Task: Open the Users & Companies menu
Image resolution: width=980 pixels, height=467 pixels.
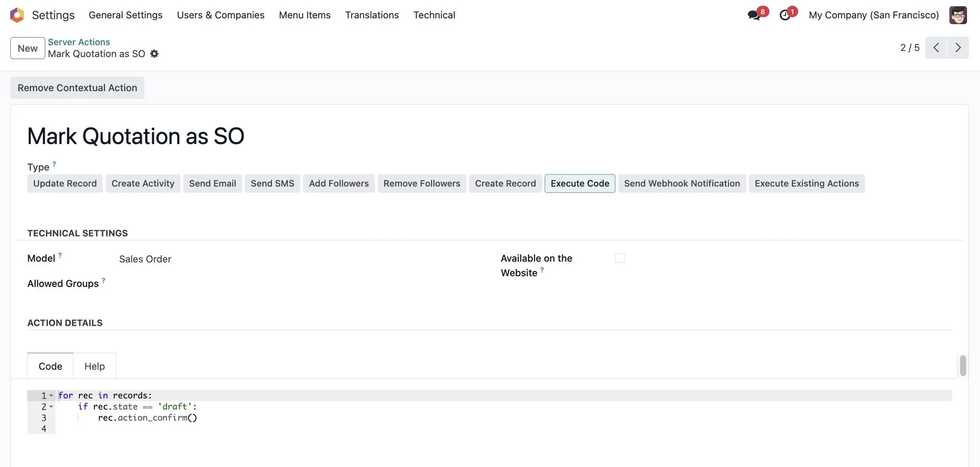Action: (220, 15)
